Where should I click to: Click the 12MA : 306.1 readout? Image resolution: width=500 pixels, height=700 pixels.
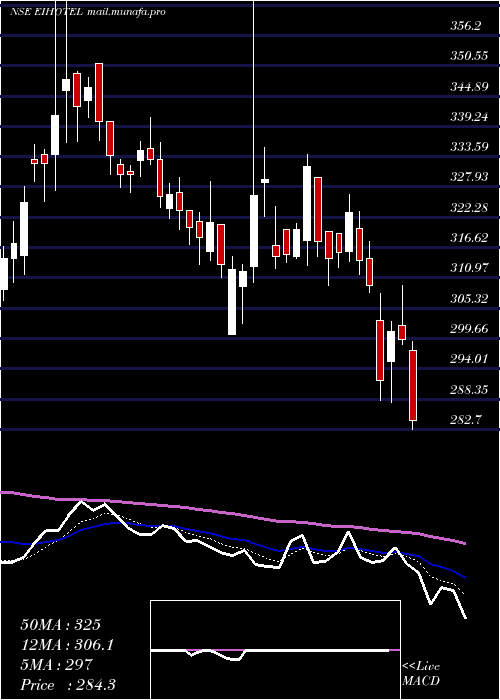(67, 645)
